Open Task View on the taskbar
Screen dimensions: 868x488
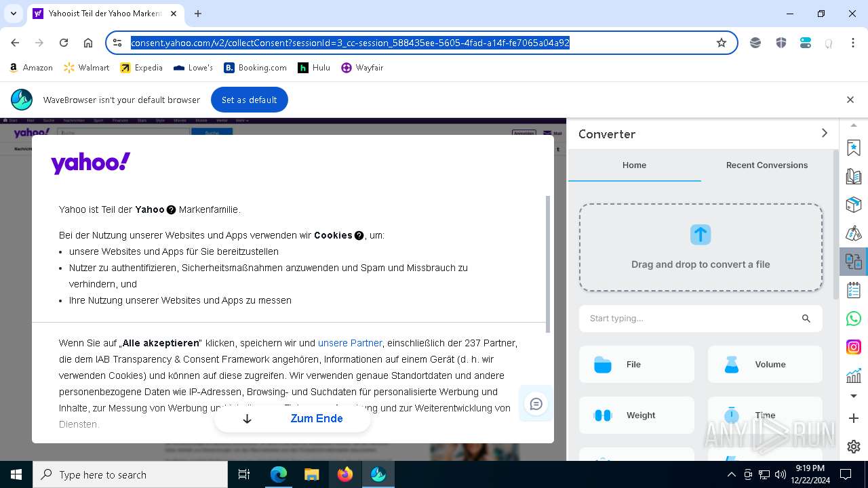coord(244,474)
